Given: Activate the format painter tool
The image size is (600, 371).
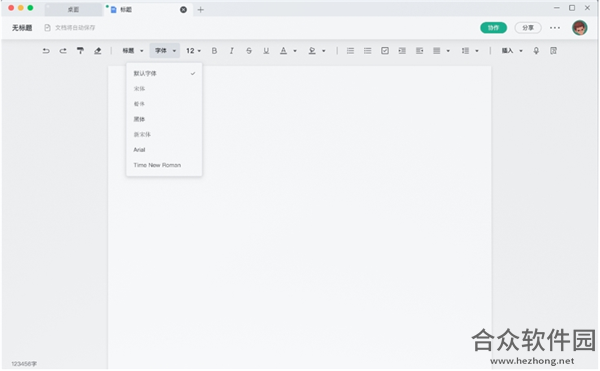Looking at the screenshot, I should coord(80,50).
